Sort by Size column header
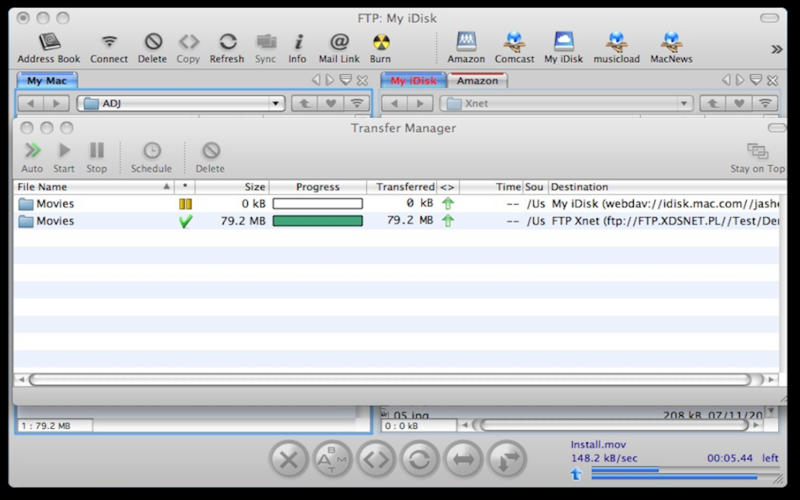Image resolution: width=800 pixels, height=500 pixels. click(x=232, y=187)
